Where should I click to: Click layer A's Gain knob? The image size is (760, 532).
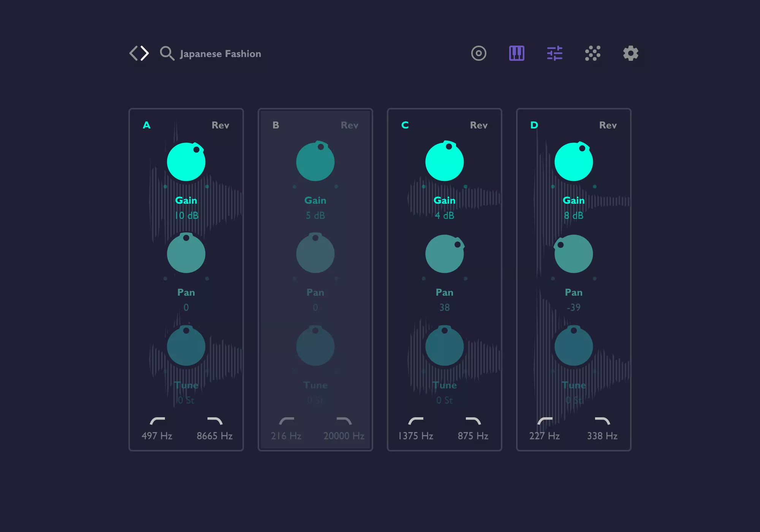coord(186,162)
